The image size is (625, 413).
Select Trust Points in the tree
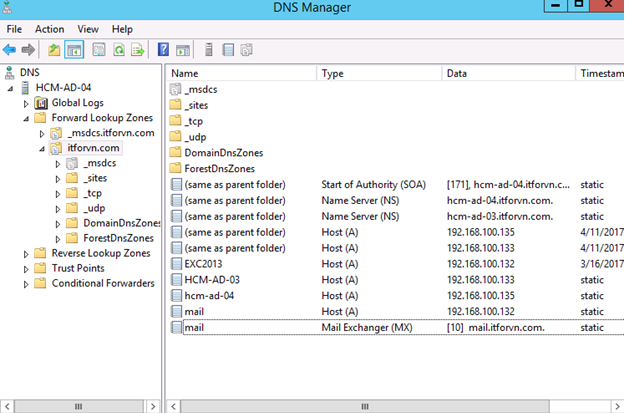77,268
